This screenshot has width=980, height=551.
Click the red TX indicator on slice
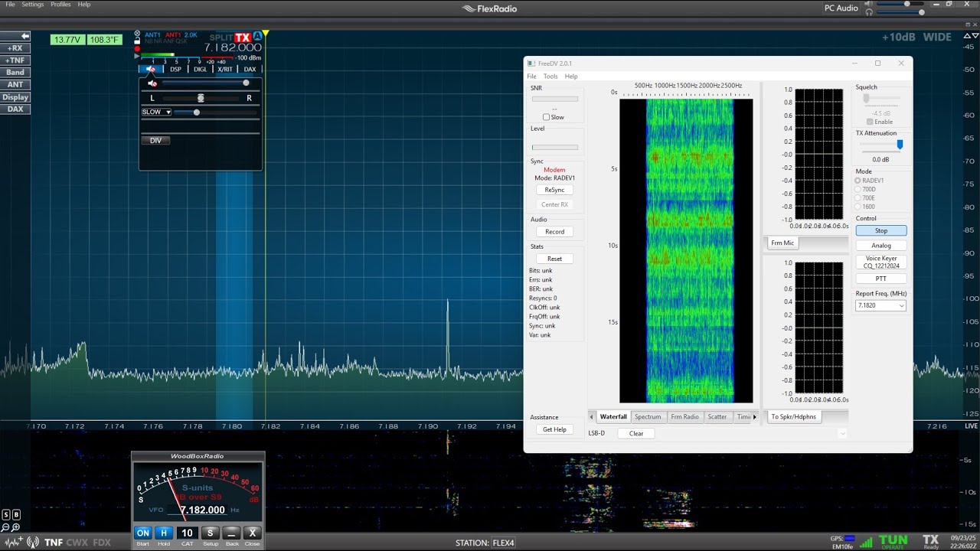tap(243, 37)
